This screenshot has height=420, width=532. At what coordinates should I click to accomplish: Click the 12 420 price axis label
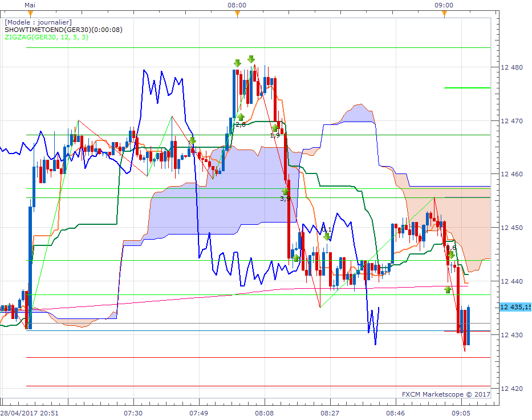pyautogui.click(x=511, y=389)
